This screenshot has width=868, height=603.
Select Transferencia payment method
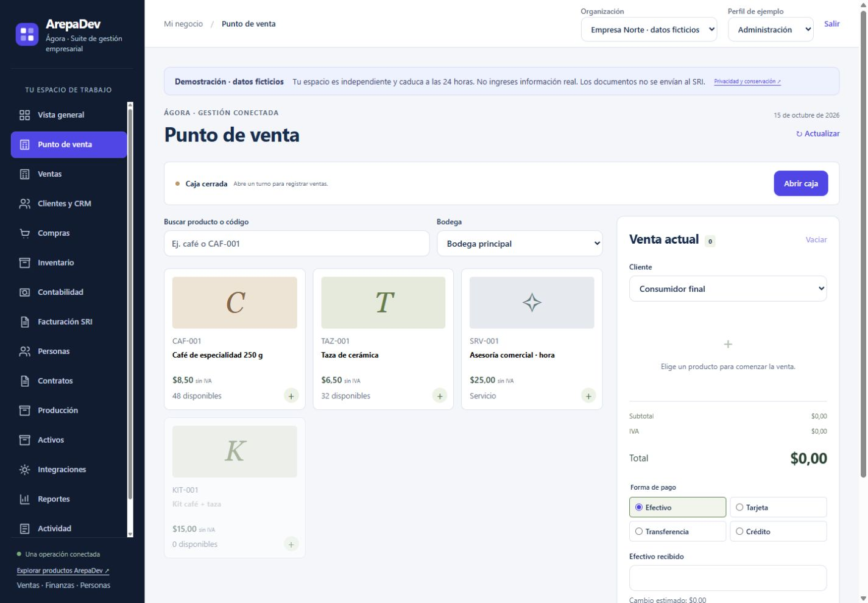677,531
